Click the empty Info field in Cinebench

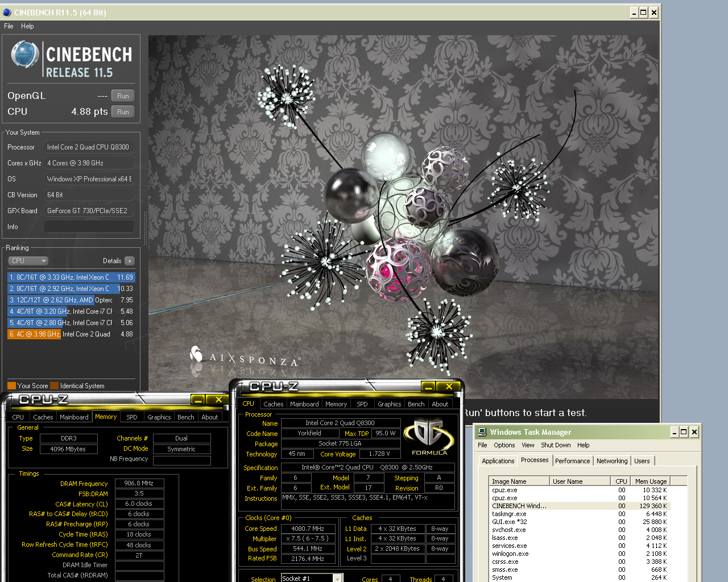(89, 227)
